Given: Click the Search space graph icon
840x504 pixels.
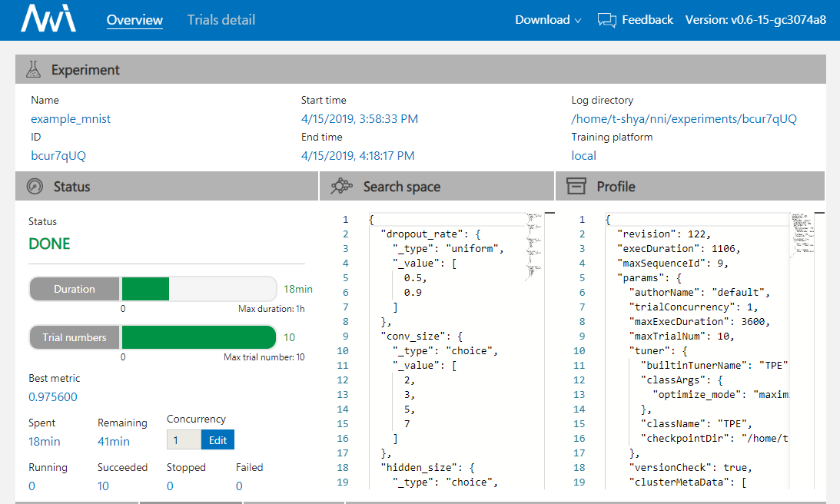Looking at the screenshot, I should tap(341, 187).
